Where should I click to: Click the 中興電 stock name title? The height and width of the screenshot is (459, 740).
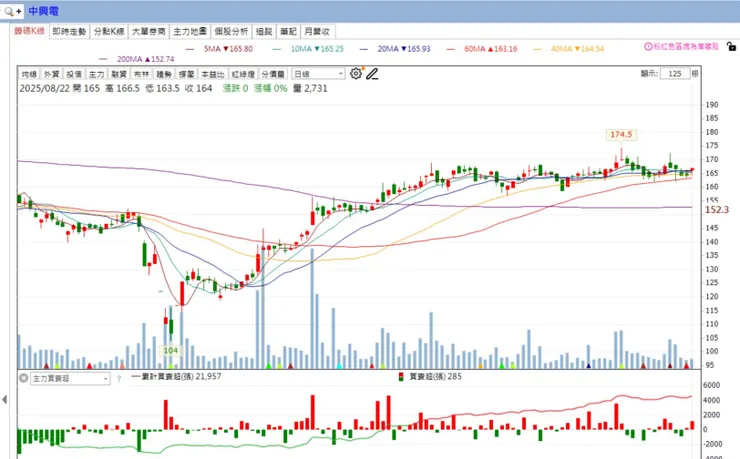(x=43, y=11)
